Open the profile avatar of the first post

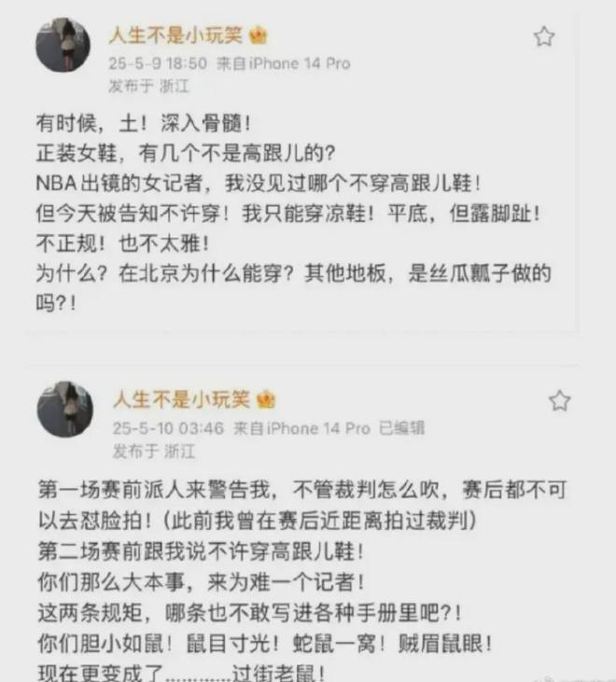63,45
